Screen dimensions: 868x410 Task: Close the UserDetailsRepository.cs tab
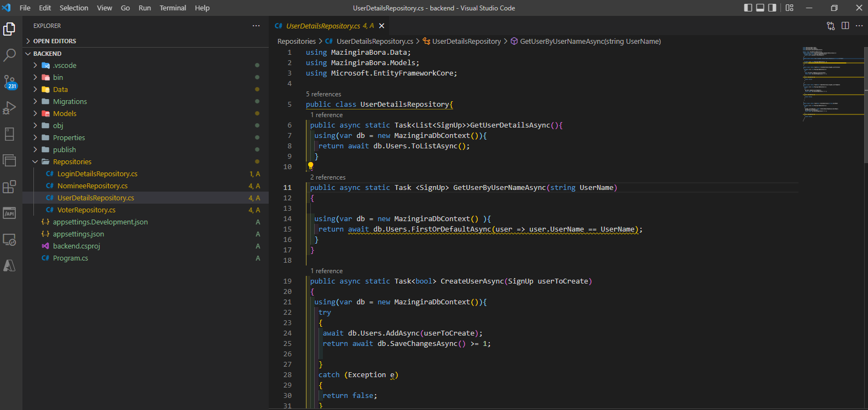click(382, 26)
